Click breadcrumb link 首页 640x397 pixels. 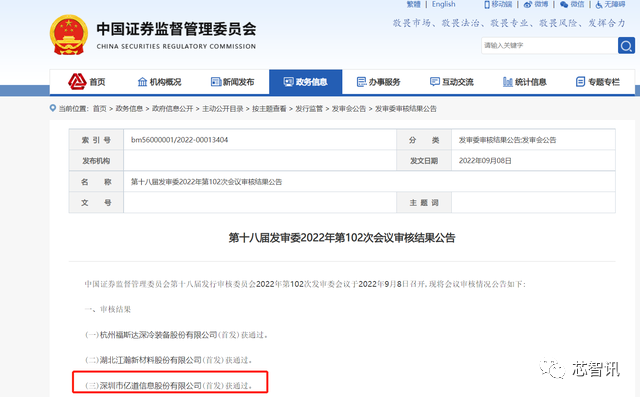click(100, 109)
